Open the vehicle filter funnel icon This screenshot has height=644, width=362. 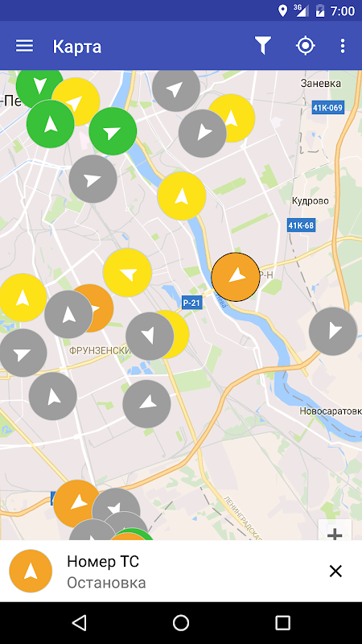pos(263,46)
